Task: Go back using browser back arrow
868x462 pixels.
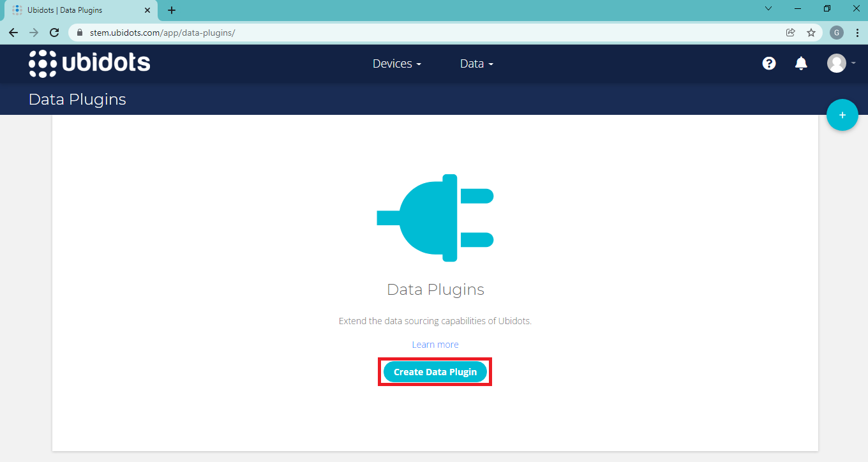Action: (x=13, y=33)
